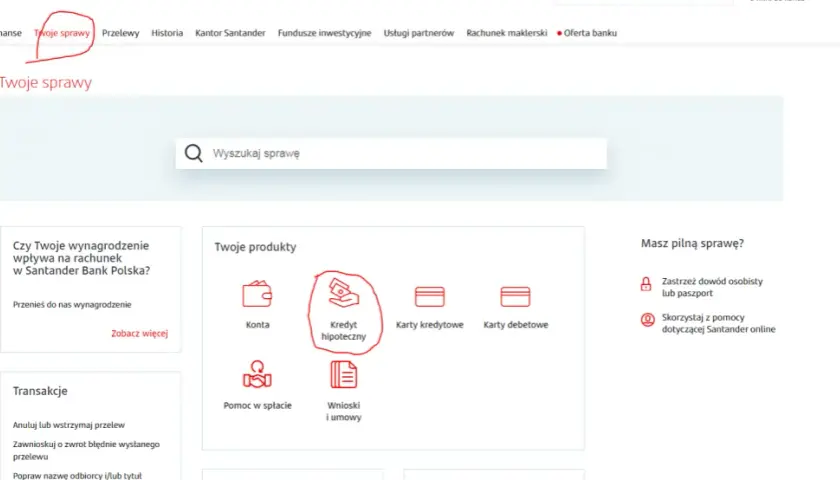
Task: Open Zawnioskuj o zwrot błędnie wysłanego przelewu
Action: 86,450
